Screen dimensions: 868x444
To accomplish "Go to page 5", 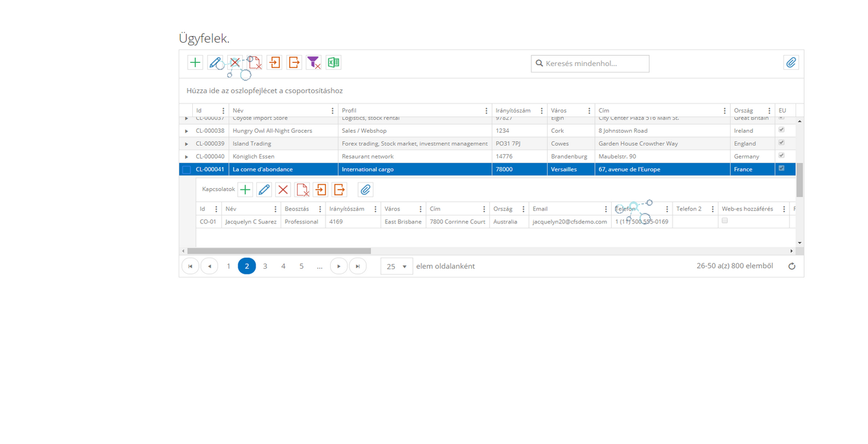I will click(x=301, y=266).
